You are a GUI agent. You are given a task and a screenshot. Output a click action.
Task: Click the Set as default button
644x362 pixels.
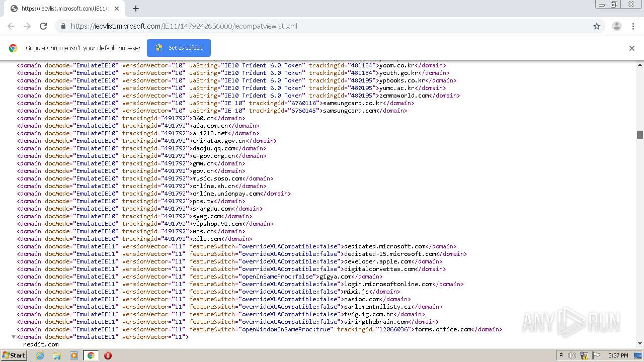[179, 48]
